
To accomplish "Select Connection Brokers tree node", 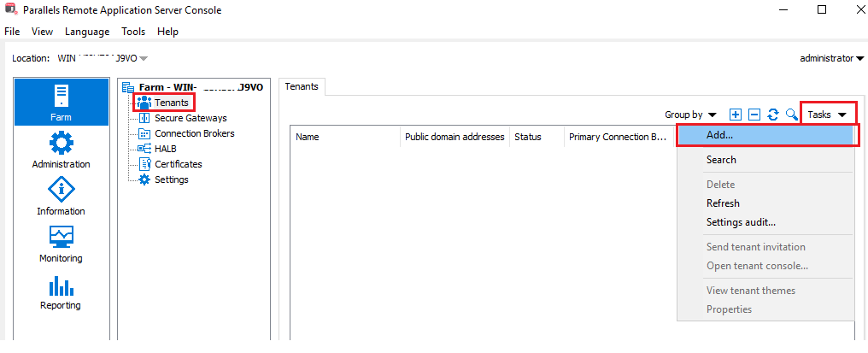I will 194,133.
